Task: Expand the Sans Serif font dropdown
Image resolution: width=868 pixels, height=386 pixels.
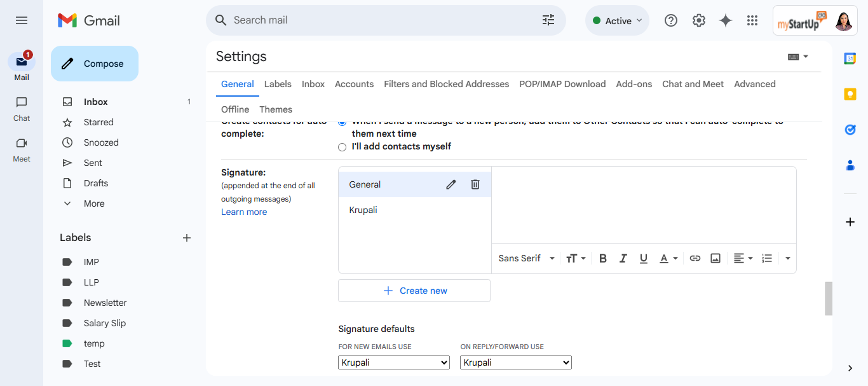Action: tap(527, 258)
